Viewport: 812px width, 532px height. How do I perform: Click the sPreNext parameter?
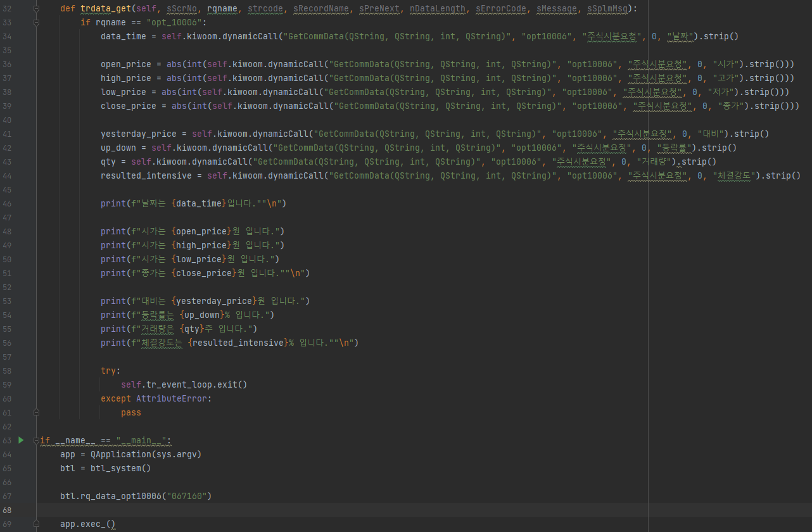[379, 9]
